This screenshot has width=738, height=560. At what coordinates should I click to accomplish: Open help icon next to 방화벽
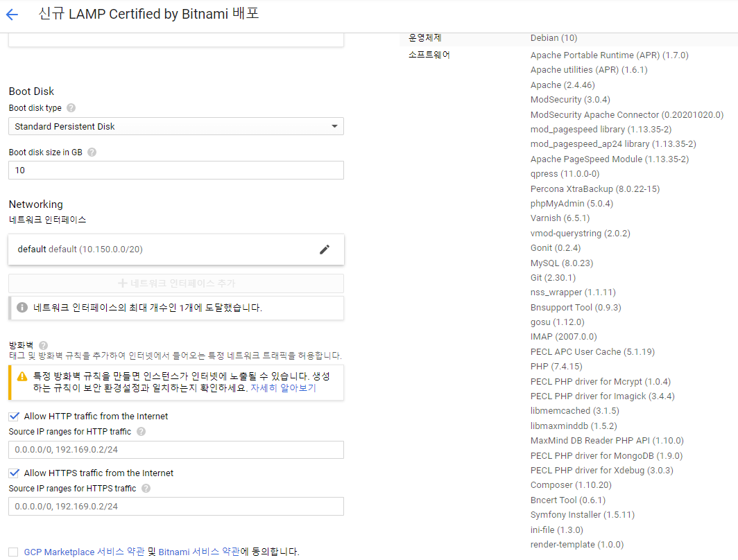(x=43, y=345)
